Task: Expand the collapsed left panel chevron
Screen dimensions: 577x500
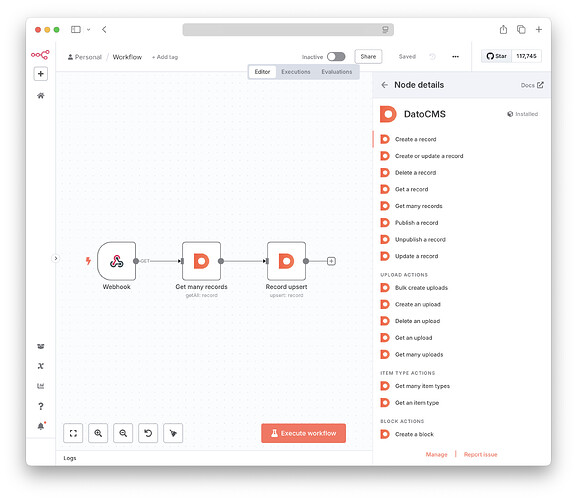Action: point(56,258)
